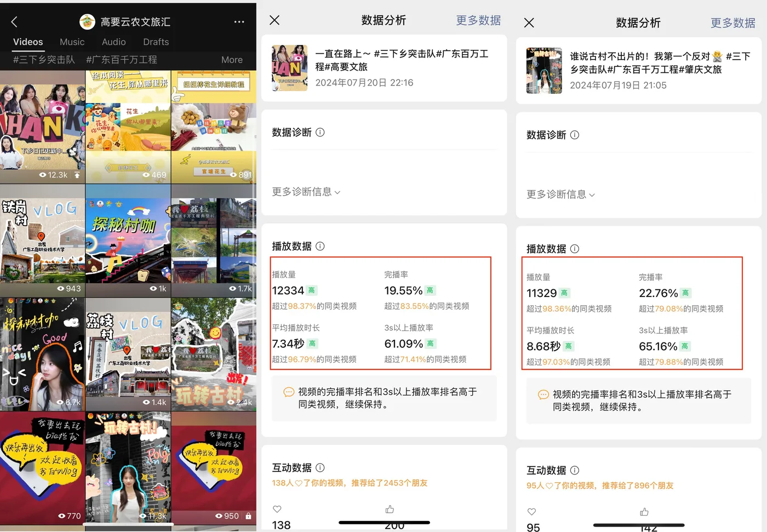Expand 更多诊断信息 in the middle panel
Viewport: 767px width, 532px height.
(x=306, y=192)
